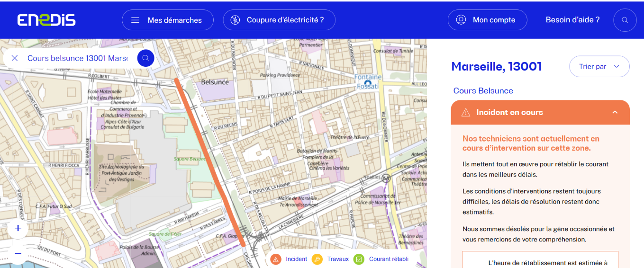The height and width of the screenshot is (268, 644).
Task: Click the yellow Travaux legend icon
Action: [x=317, y=259]
